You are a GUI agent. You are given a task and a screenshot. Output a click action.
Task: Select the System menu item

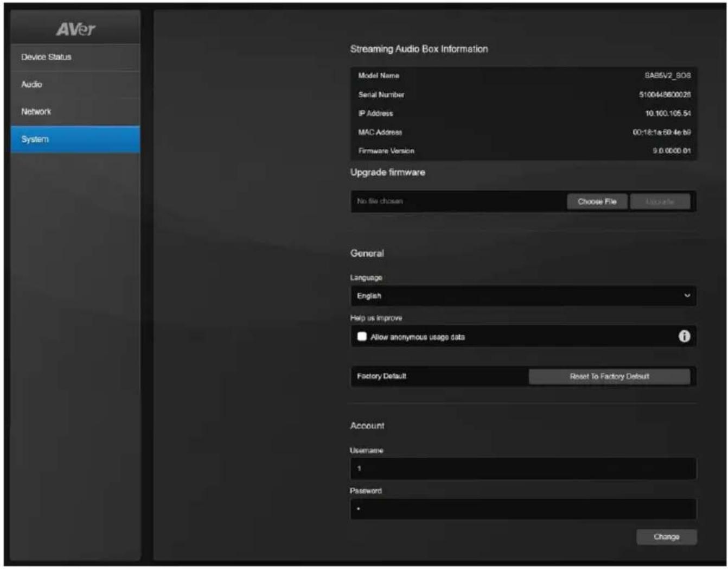[x=75, y=140]
